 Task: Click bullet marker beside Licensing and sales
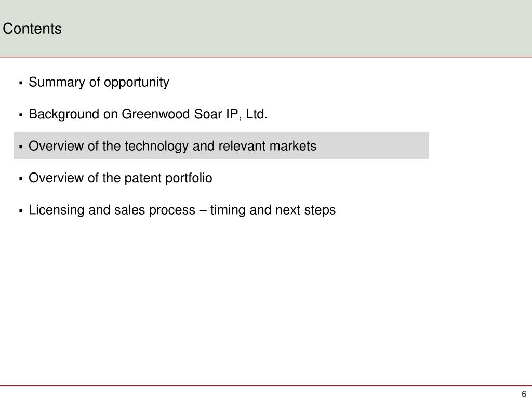[x=21, y=210]
